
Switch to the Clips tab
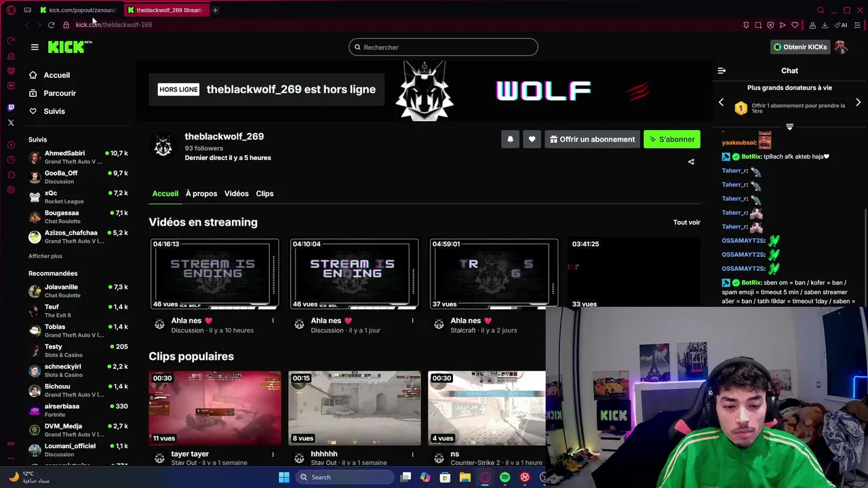coord(264,194)
